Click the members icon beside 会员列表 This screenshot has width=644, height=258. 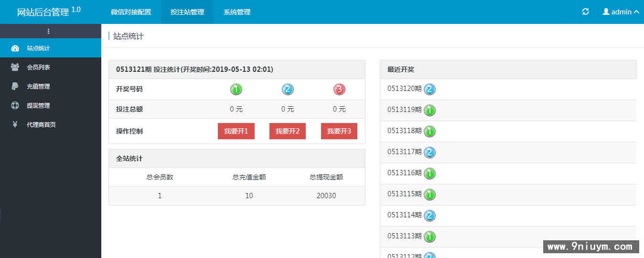(15, 67)
